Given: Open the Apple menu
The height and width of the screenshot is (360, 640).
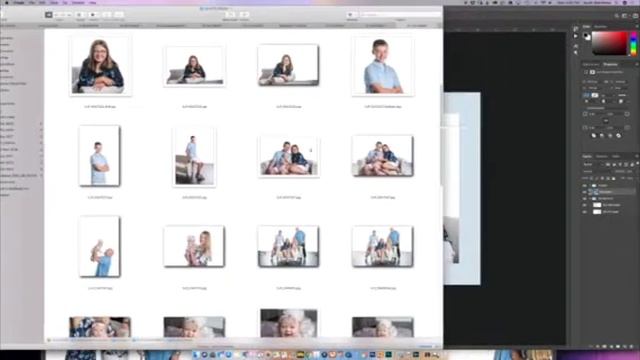Looking at the screenshot, I should (6, 2).
